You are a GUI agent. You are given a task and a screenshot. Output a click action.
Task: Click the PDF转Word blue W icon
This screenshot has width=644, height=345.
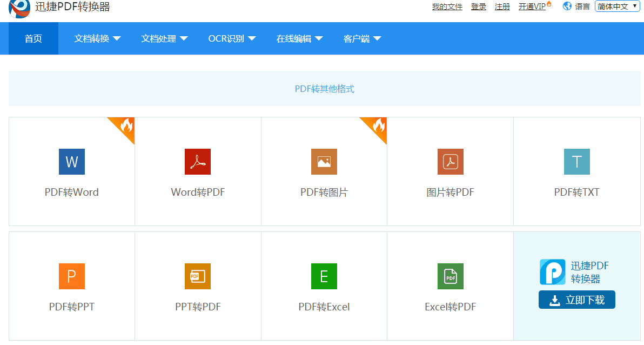[72, 162]
